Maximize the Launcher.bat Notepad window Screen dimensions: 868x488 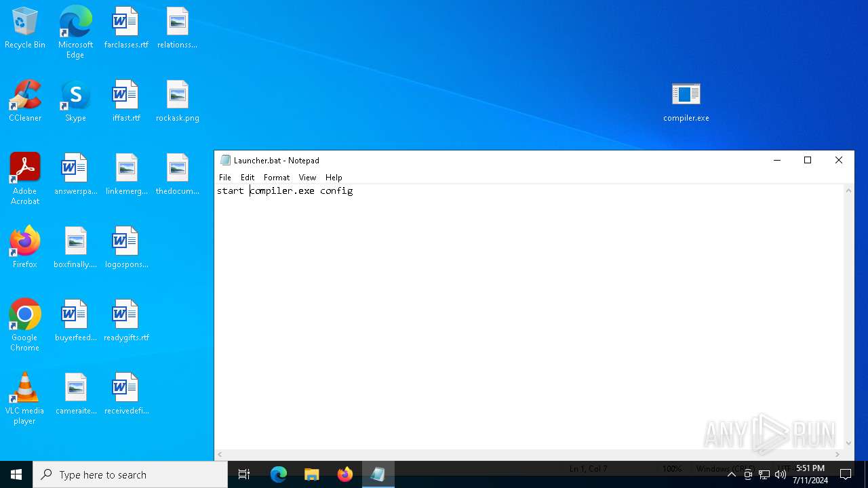[808, 161]
